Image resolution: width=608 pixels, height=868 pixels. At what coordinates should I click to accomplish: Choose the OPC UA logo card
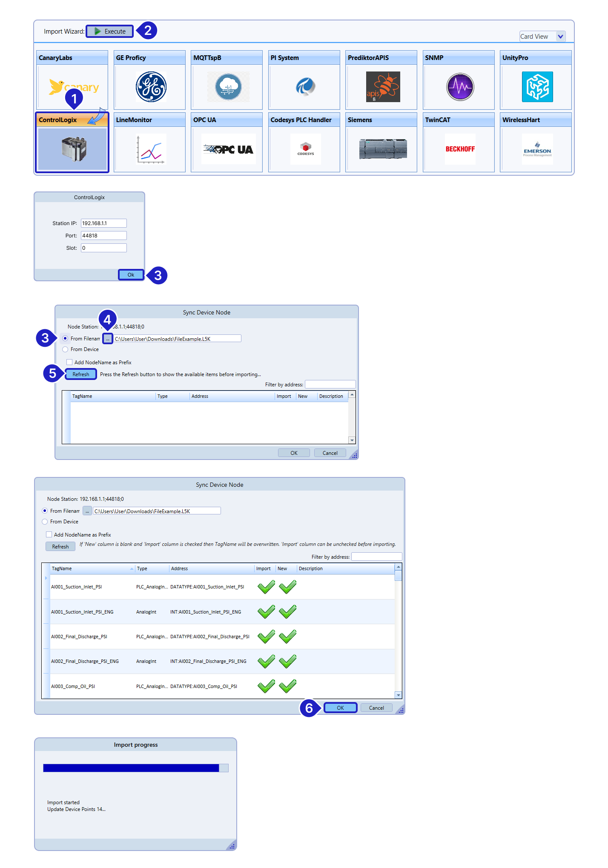coord(228,149)
